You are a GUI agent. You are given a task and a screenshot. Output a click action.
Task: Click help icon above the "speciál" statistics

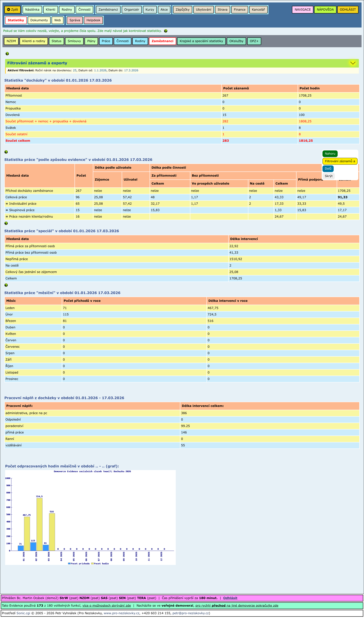pos(6,223)
